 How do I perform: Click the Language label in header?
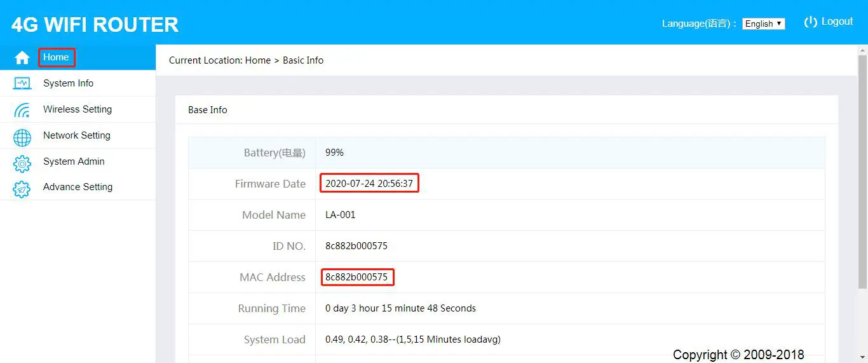coord(700,24)
